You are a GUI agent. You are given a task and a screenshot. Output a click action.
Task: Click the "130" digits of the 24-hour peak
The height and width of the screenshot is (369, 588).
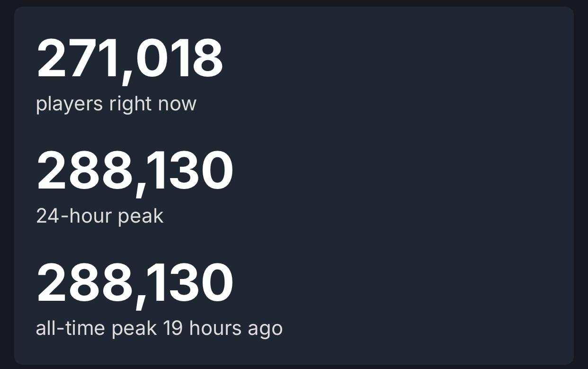click(x=189, y=171)
